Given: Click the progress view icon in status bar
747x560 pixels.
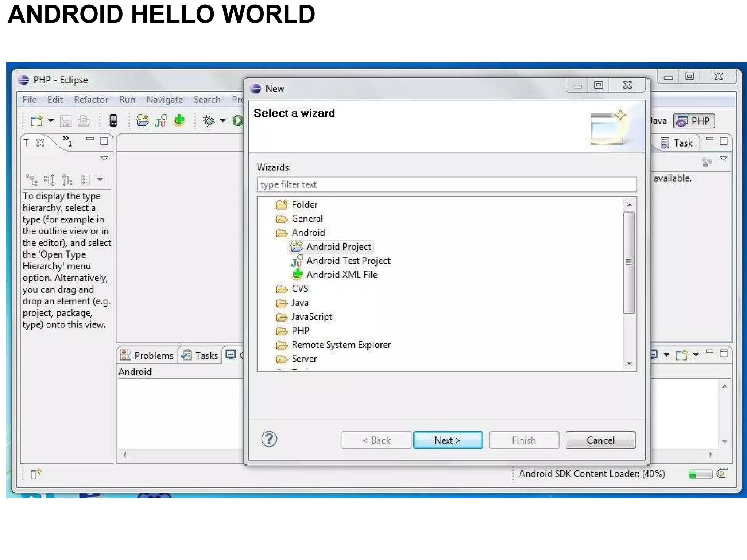Looking at the screenshot, I should pos(722,473).
